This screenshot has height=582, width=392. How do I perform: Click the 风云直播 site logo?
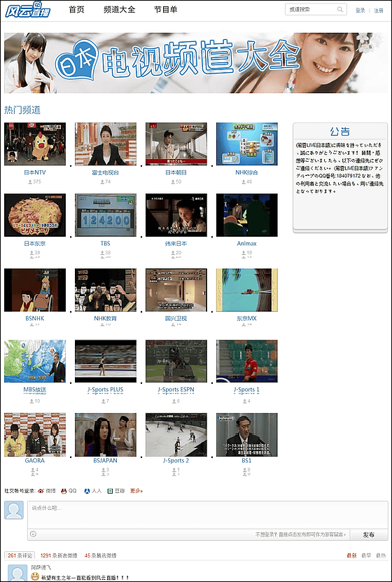click(27, 10)
